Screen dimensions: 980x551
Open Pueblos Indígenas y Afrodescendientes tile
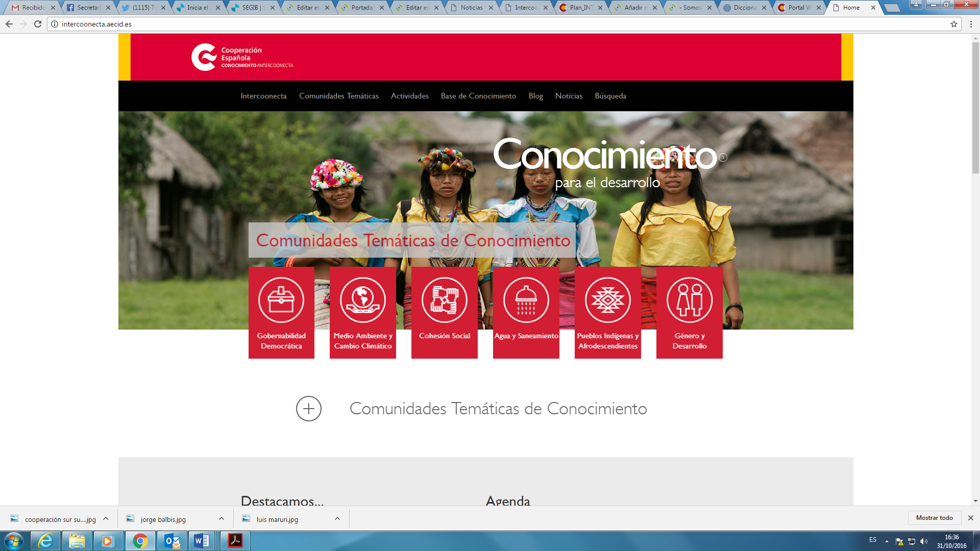[x=608, y=313]
